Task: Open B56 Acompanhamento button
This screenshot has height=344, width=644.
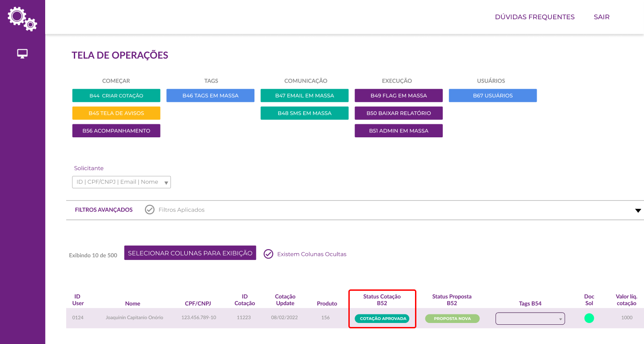Action: point(116,131)
